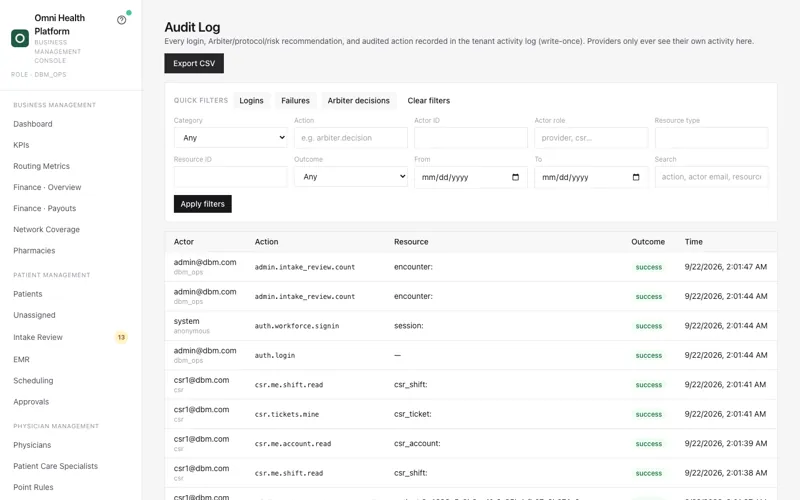
Task: Click the Action column header
Action: tap(266, 242)
